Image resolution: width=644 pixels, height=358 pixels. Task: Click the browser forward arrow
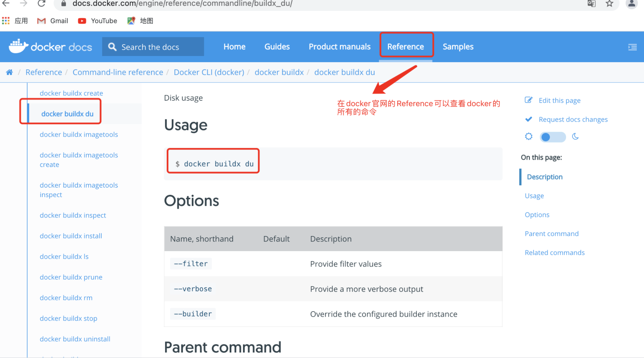pos(23,3)
